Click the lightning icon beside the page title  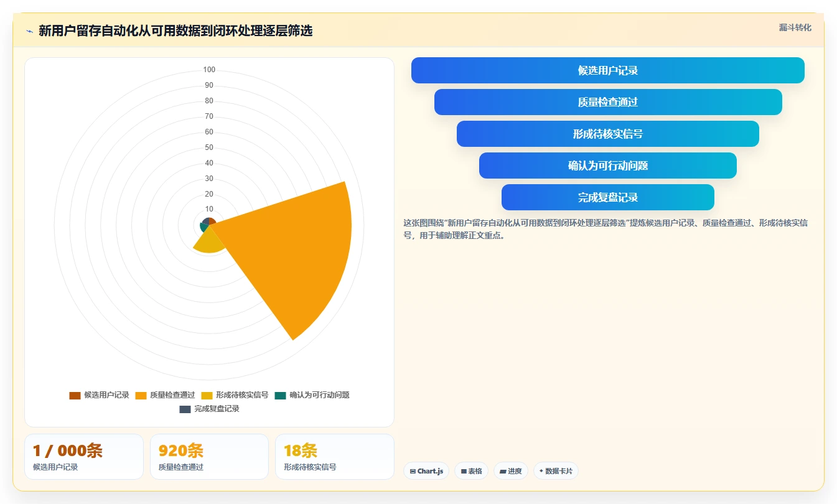(29, 31)
